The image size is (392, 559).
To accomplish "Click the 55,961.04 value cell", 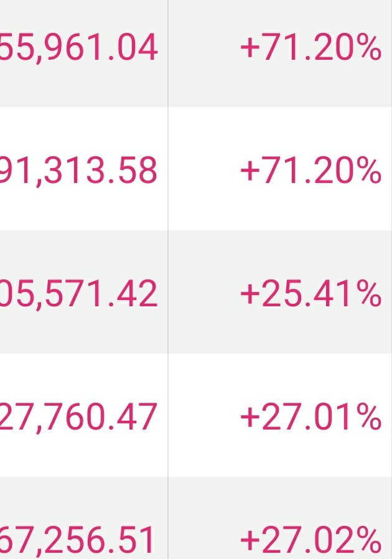I will (78, 47).
